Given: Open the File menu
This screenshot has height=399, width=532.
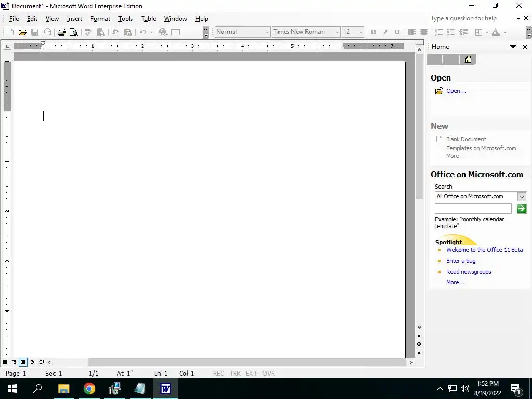Looking at the screenshot, I should pyautogui.click(x=14, y=19).
